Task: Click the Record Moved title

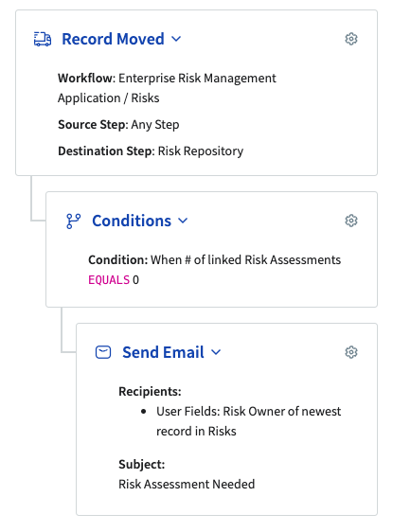Action: point(113,39)
